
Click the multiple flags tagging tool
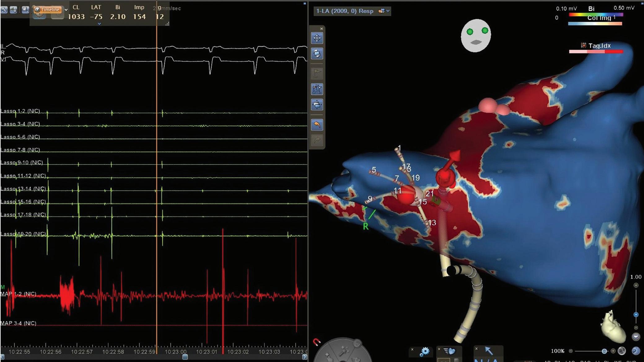pyautogui.click(x=317, y=89)
